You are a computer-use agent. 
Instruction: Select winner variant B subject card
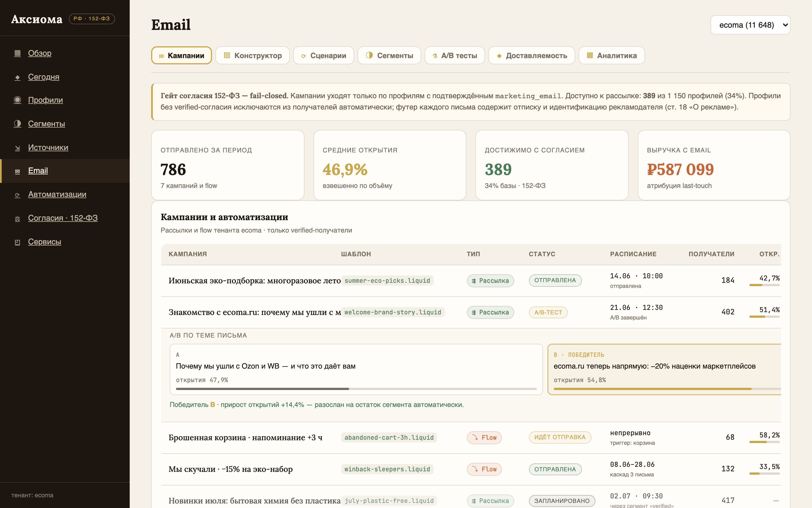pos(664,369)
